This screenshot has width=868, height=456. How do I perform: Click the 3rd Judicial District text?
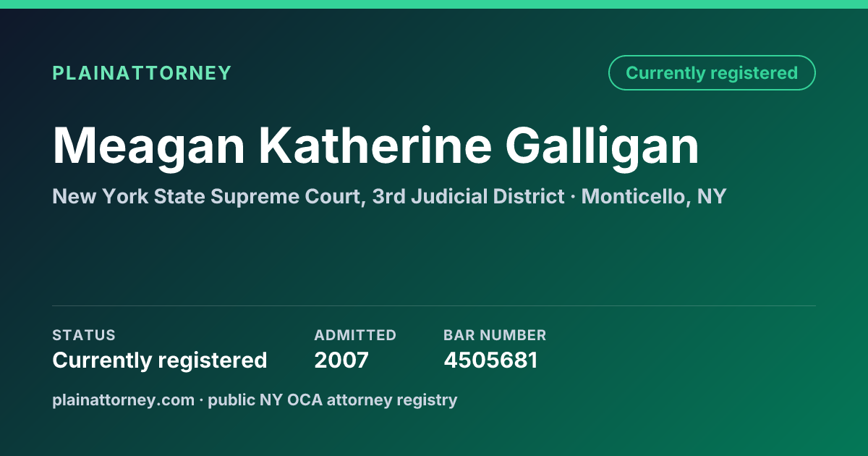(469, 196)
